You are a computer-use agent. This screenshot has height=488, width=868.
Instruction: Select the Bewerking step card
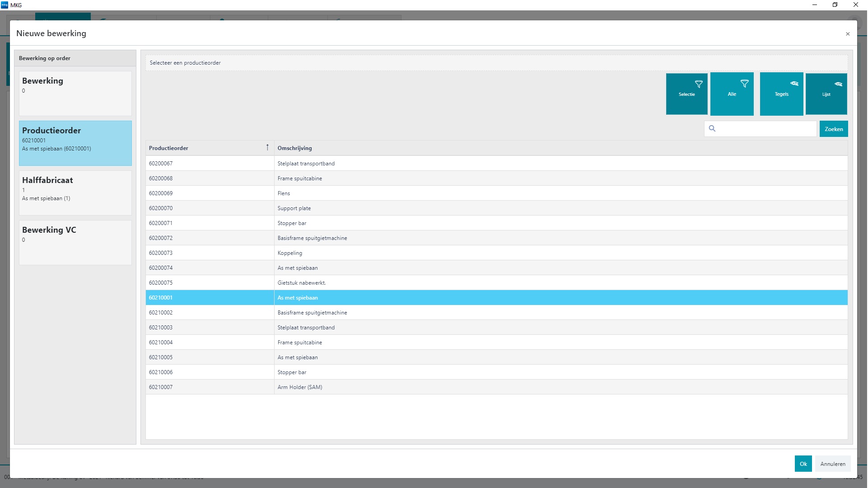[75, 94]
